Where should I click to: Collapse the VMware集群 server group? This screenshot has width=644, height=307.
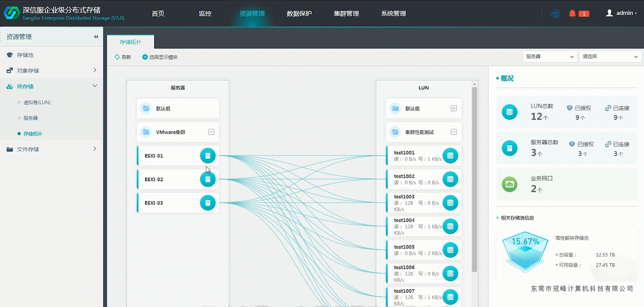pyautogui.click(x=211, y=132)
